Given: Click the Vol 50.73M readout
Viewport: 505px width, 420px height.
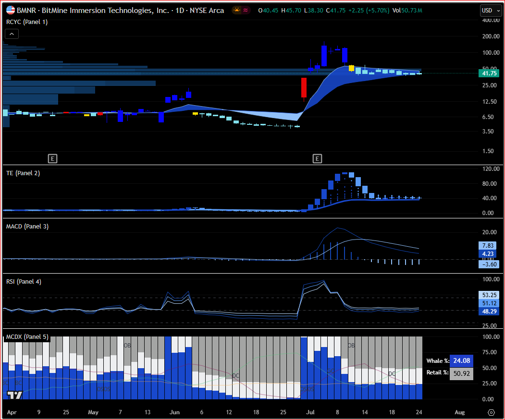Looking at the screenshot, I should click(x=407, y=10).
